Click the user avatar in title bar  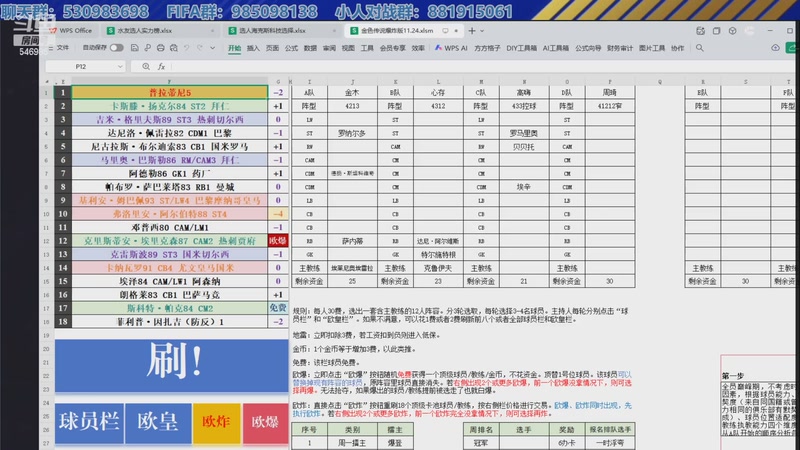point(749,31)
